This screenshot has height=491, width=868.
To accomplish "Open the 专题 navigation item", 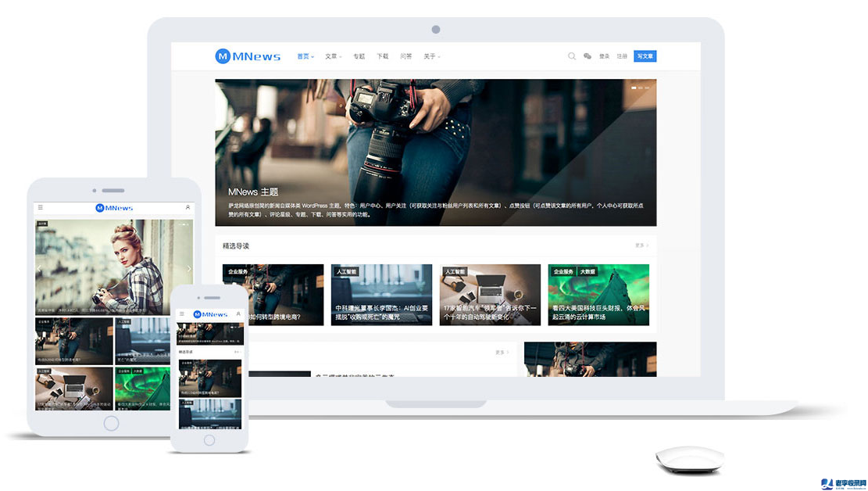I will 359,56.
